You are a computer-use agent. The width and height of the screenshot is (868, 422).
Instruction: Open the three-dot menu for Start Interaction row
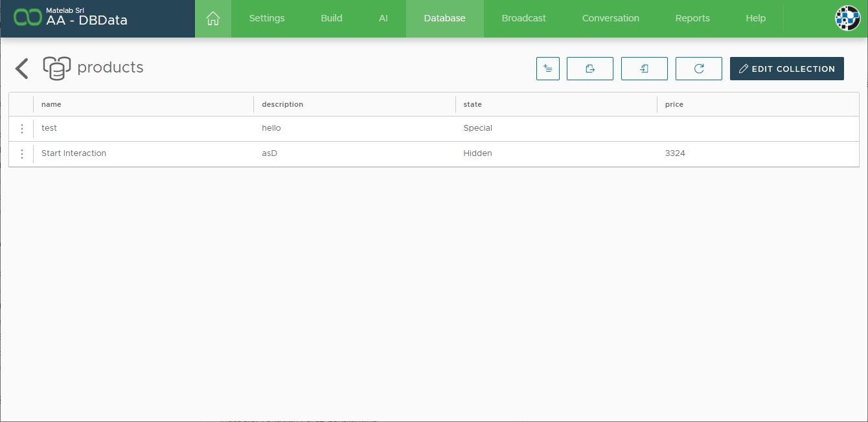pos(22,154)
